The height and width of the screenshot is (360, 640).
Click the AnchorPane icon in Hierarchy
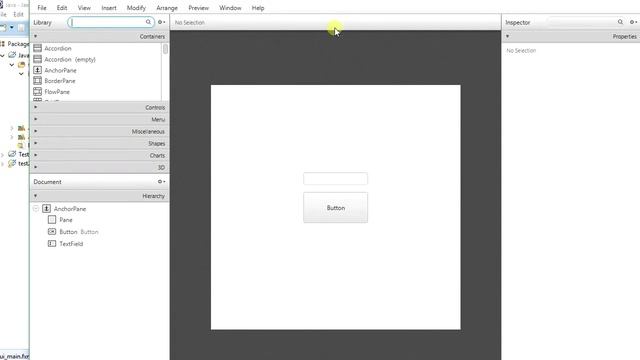[47, 209]
